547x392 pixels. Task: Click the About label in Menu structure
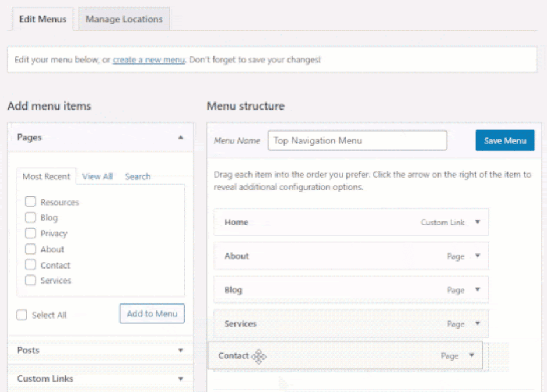pyautogui.click(x=237, y=256)
